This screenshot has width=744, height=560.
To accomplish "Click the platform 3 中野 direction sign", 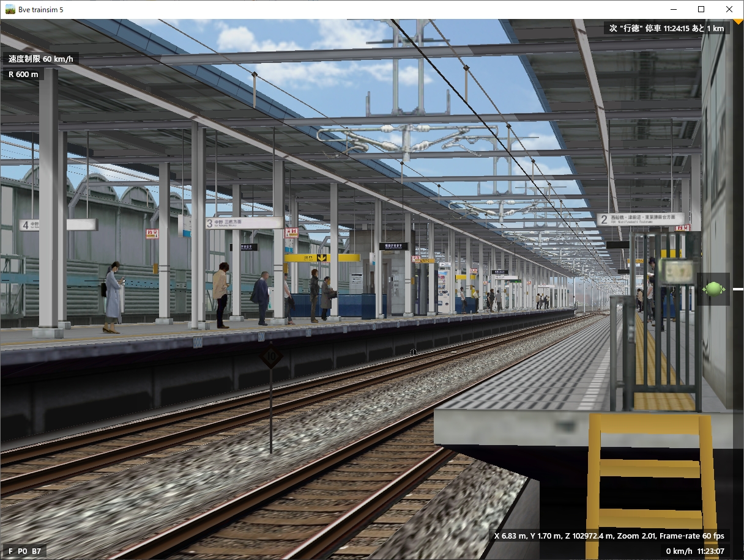I will (x=244, y=223).
